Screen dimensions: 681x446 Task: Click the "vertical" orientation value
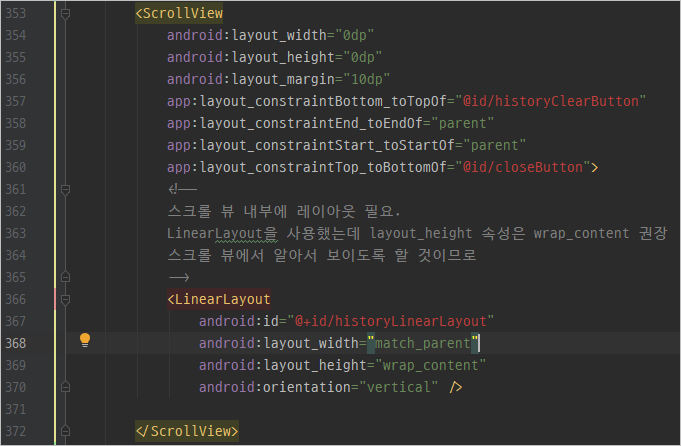click(x=399, y=387)
